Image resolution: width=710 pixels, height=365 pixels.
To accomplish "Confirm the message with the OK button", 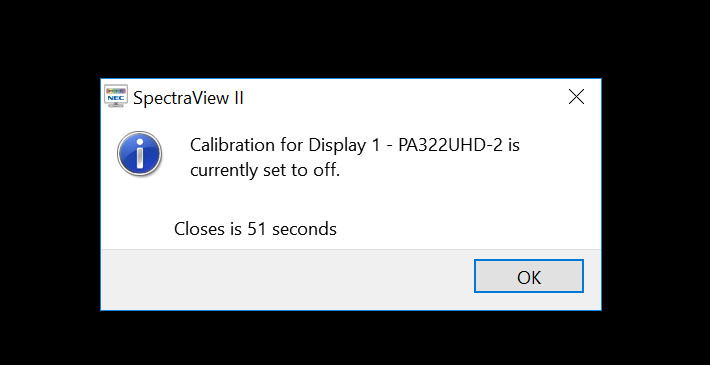I will click(529, 276).
